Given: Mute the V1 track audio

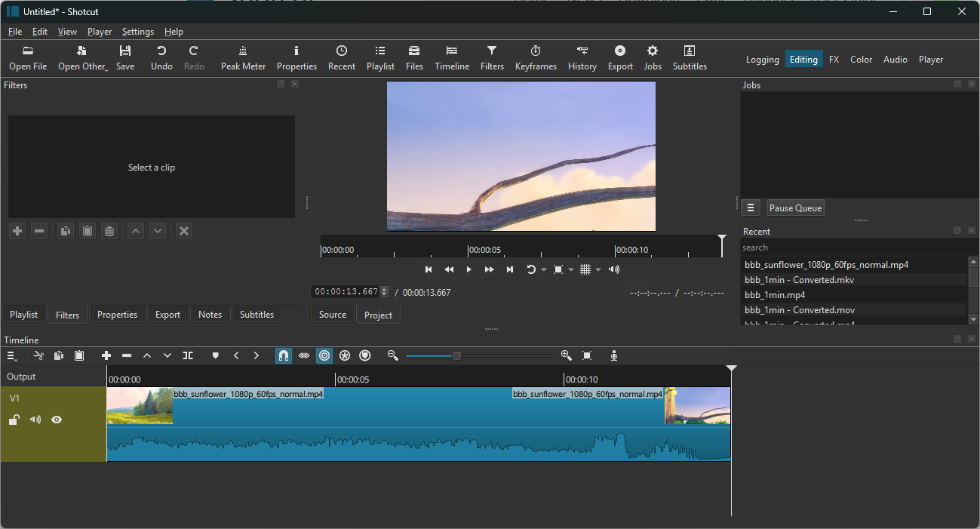Looking at the screenshot, I should [x=35, y=420].
